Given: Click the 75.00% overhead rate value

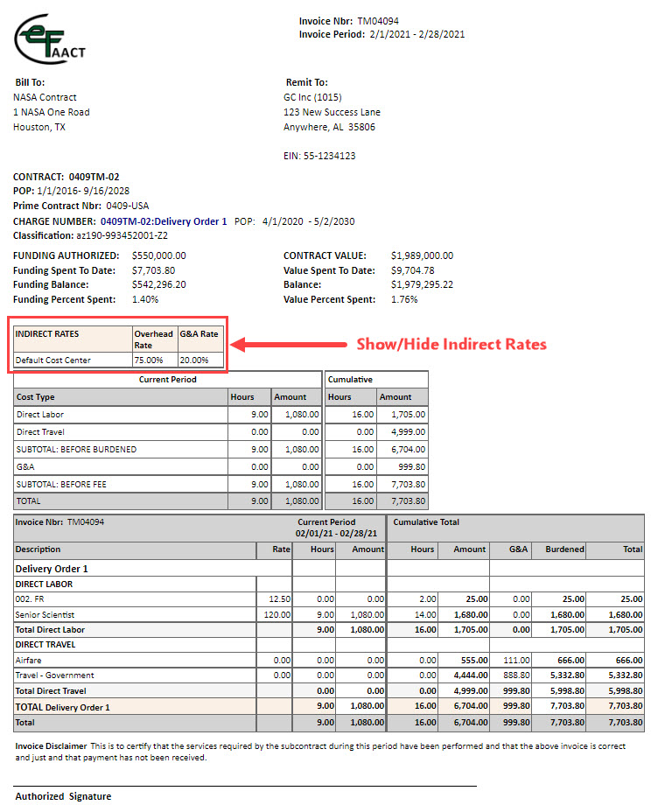Looking at the screenshot, I should [148, 360].
